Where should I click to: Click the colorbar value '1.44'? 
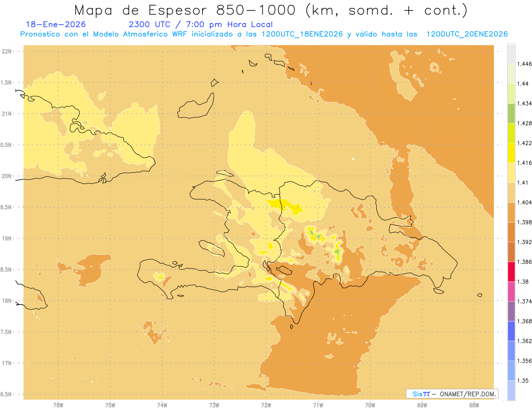click(523, 83)
